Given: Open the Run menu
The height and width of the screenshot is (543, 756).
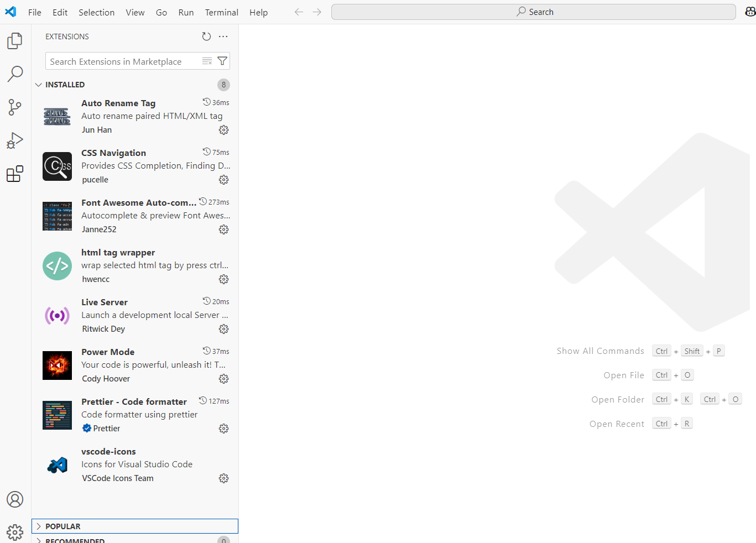Looking at the screenshot, I should [186, 12].
